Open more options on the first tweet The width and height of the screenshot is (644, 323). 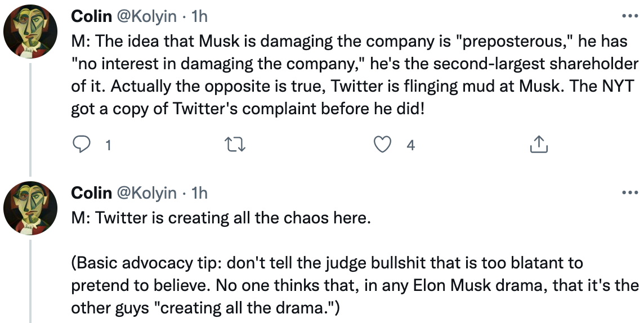coord(630,16)
